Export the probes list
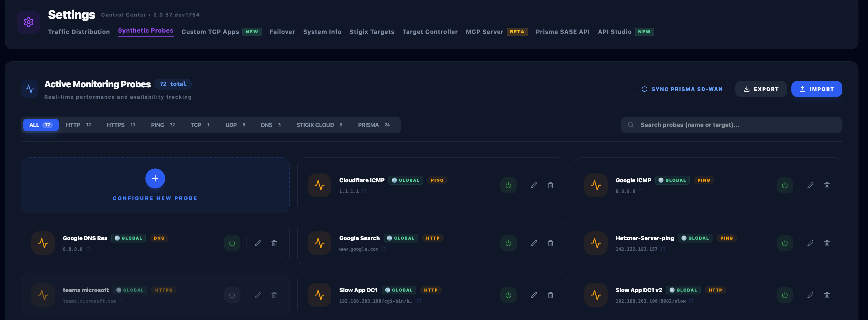Viewport: 868px width, 320px height. point(761,89)
